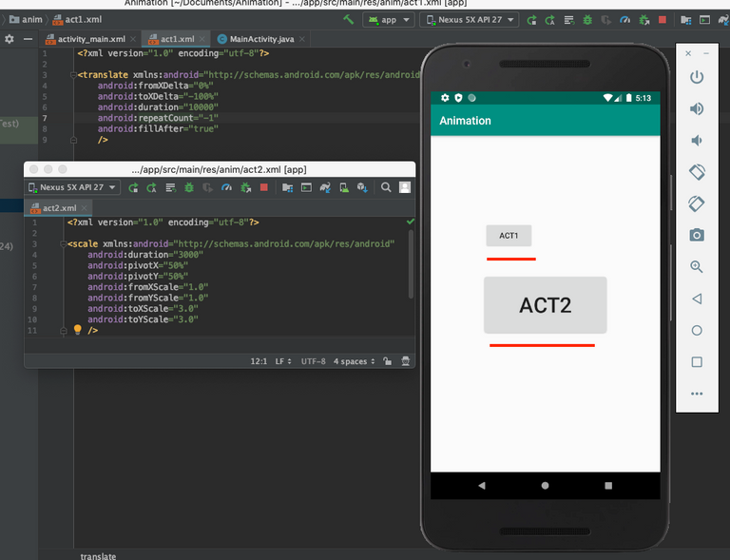This screenshot has width=730, height=560.
Task: Click Sync Project with Gradle elephant icon
Action: point(325,187)
